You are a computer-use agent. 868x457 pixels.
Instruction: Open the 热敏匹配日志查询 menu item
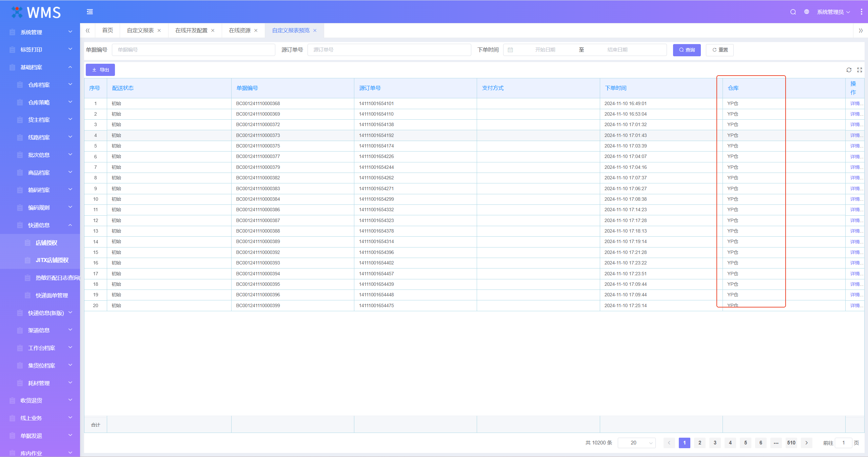click(40, 278)
